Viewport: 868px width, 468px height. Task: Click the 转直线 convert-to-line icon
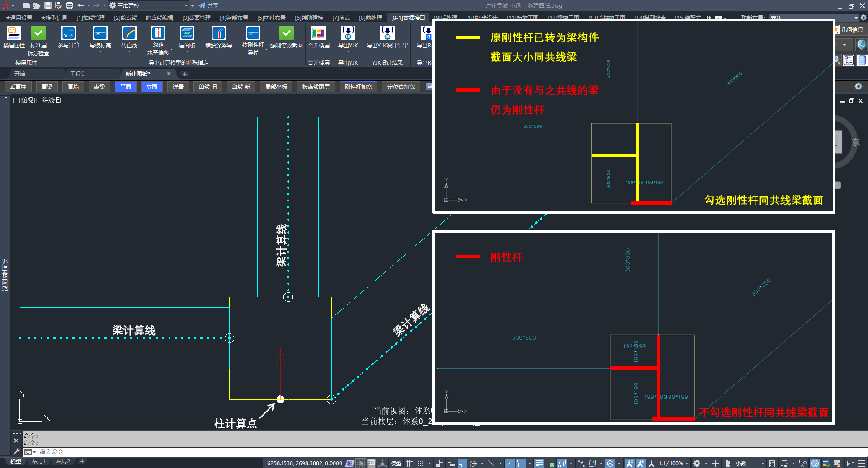click(x=129, y=34)
